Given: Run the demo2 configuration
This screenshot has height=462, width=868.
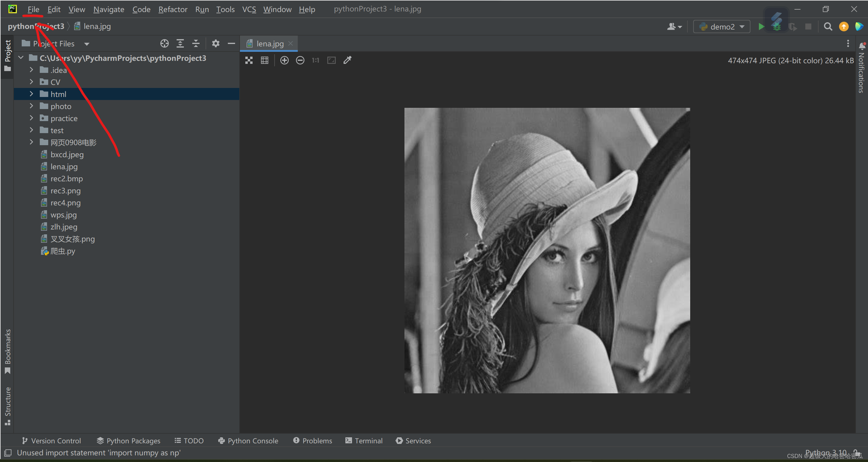Looking at the screenshot, I should tap(761, 27).
